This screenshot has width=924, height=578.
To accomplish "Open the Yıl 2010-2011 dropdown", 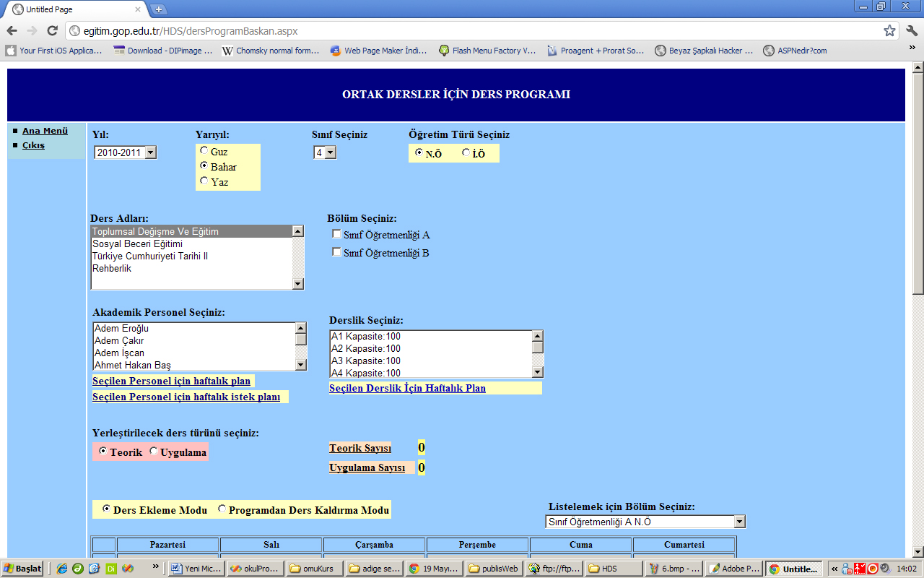I will pos(126,152).
